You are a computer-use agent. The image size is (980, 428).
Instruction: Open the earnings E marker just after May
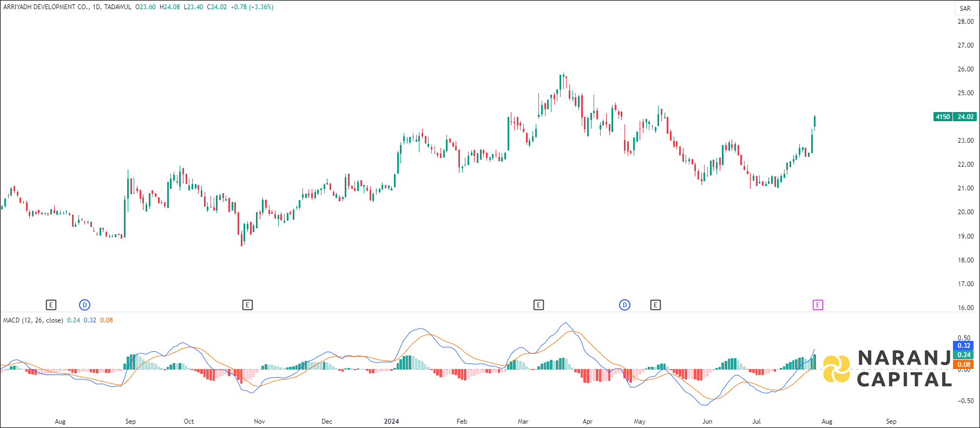coord(655,305)
